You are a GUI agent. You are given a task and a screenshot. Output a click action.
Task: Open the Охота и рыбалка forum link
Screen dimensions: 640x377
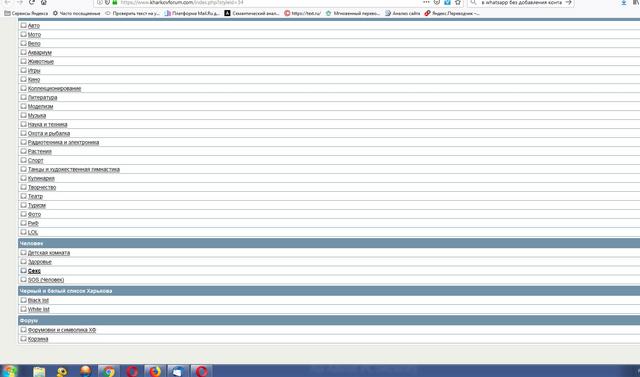pos(49,133)
